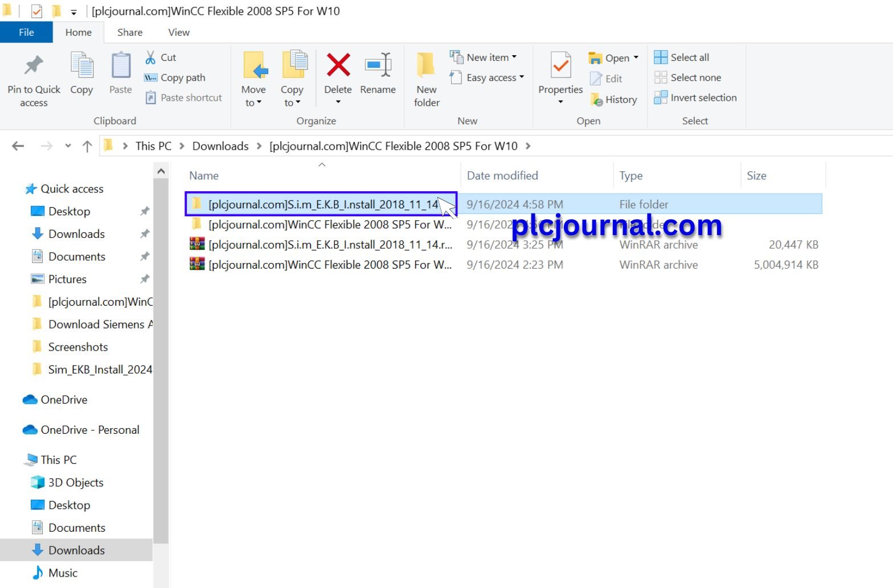Screen dimensions: 893x588
Task: Click Downloads in the address bar
Action: (x=220, y=146)
